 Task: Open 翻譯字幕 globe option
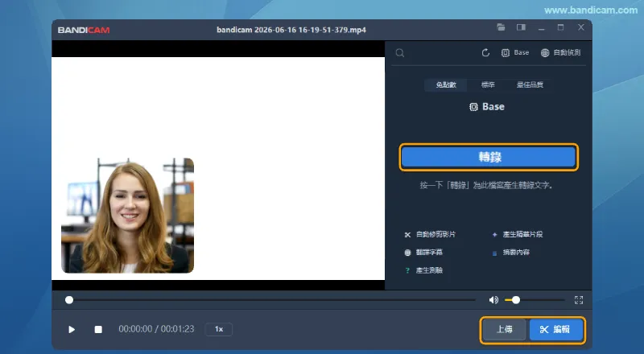point(423,252)
